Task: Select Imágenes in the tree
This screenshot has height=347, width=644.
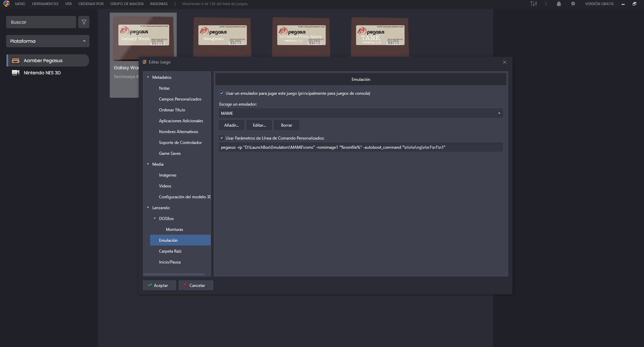Action: [168, 175]
